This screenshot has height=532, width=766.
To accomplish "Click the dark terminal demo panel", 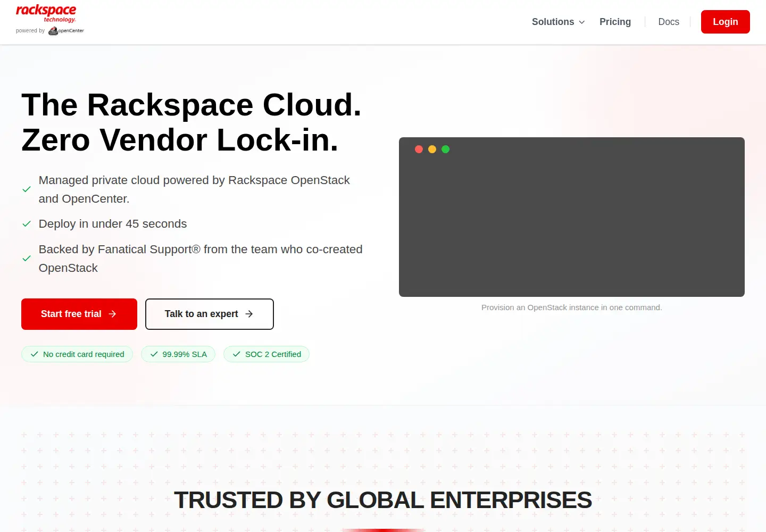I will pos(572,217).
